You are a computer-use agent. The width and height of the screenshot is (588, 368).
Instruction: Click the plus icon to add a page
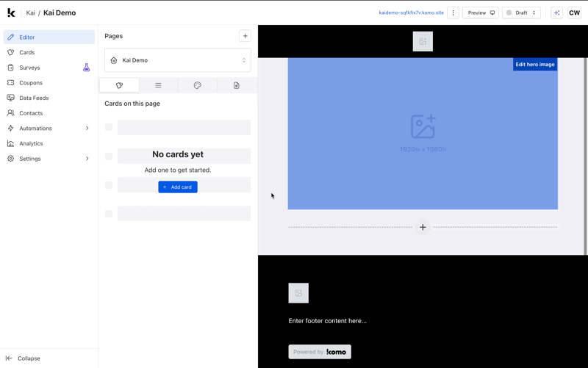pos(245,36)
